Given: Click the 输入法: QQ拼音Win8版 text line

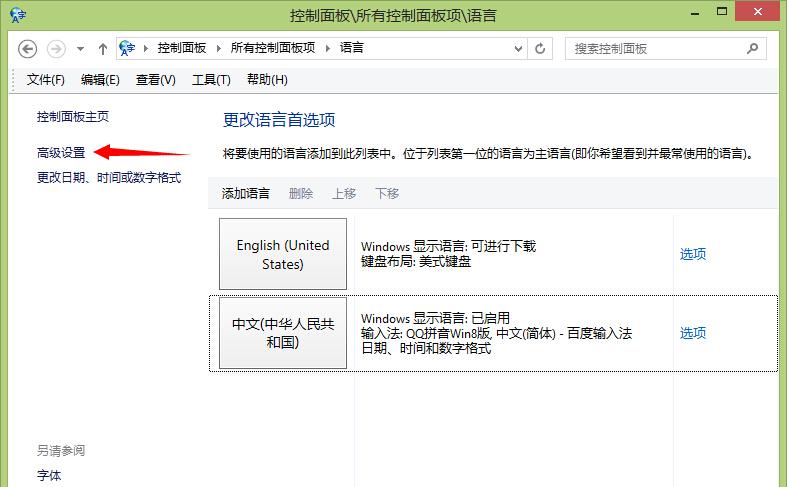Looking at the screenshot, I should (496, 333).
